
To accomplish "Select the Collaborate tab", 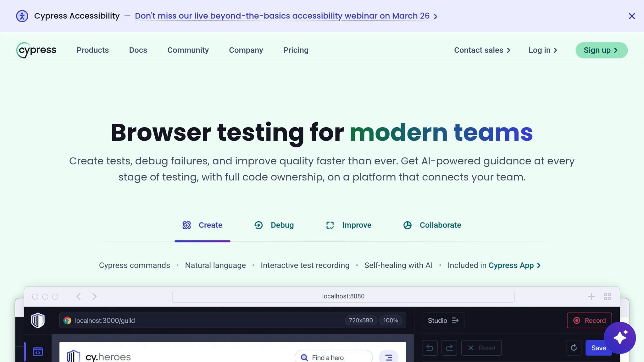I will [432, 225].
